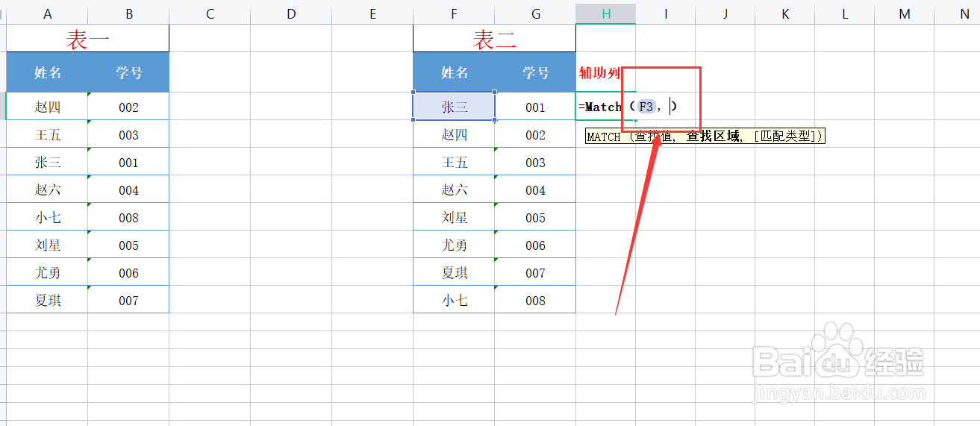Select cell 王五 in table one
This screenshot has height=426, width=980.
(x=48, y=134)
